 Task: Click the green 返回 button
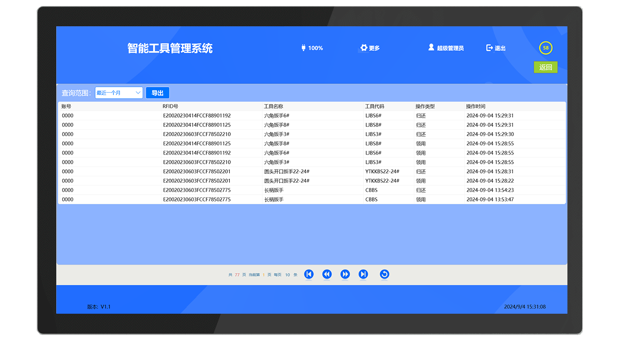click(x=545, y=67)
